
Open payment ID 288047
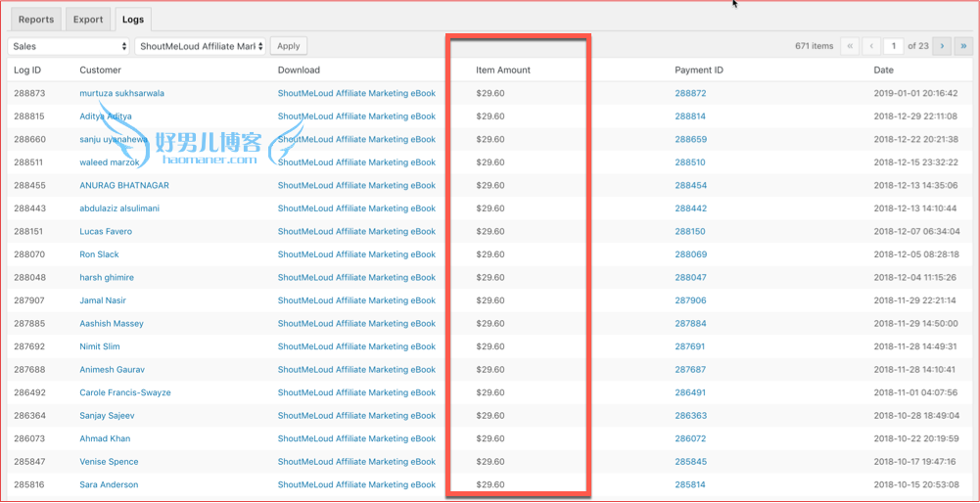pyautogui.click(x=690, y=277)
